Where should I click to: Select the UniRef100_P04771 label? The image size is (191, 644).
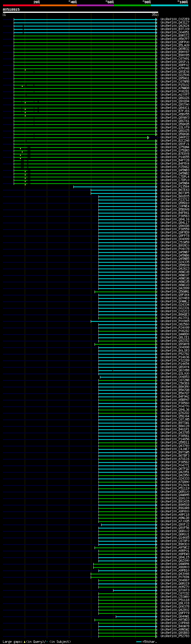[175, 466]
